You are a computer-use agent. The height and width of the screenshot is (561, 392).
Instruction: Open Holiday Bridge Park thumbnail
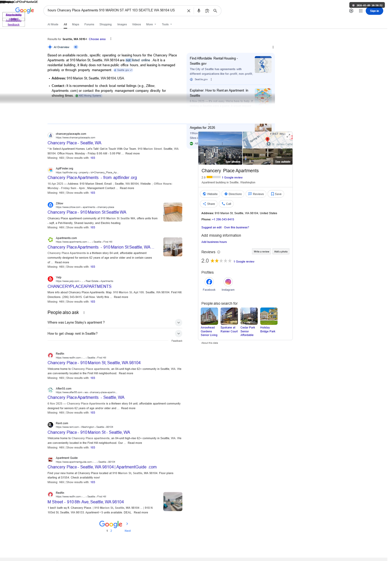coord(269,316)
